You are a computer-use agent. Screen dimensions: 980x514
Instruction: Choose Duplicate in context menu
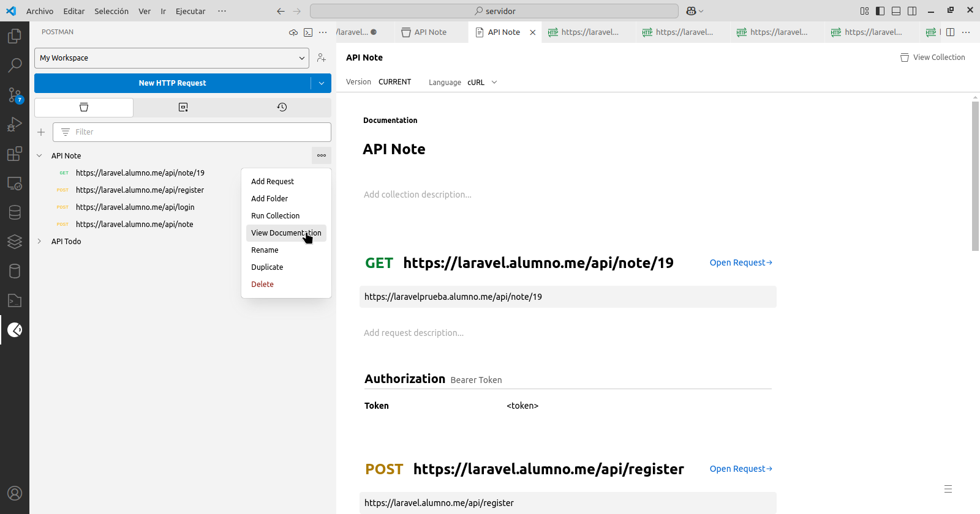286,267
